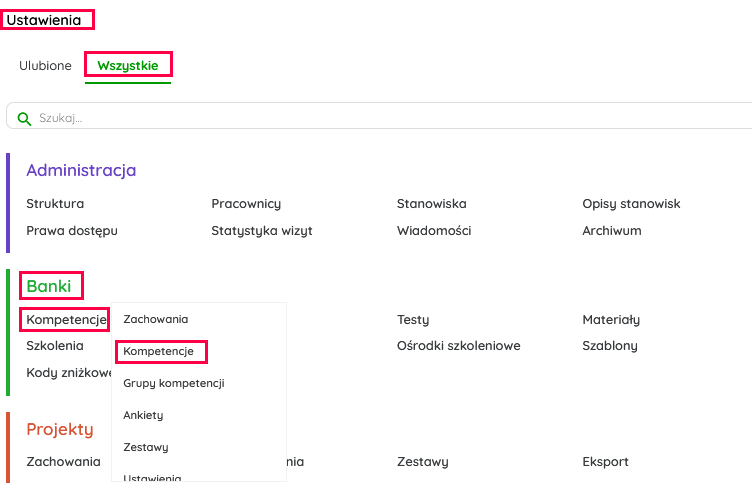Image resolution: width=752 pixels, height=483 pixels.
Task: Open Prawa dostępu settings
Action: (x=72, y=231)
